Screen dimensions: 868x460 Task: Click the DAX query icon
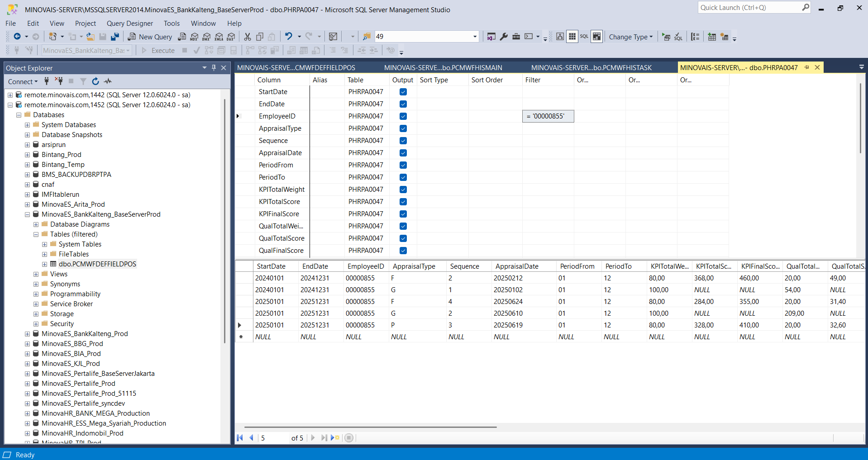[x=231, y=37]
